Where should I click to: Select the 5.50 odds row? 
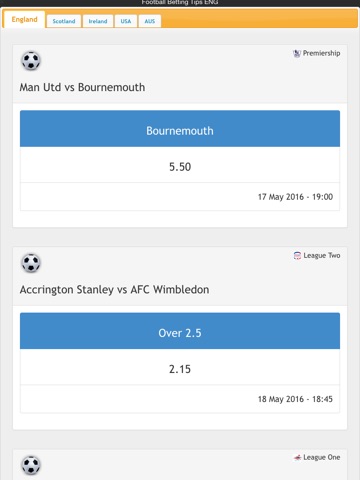[x=180, y=165]
